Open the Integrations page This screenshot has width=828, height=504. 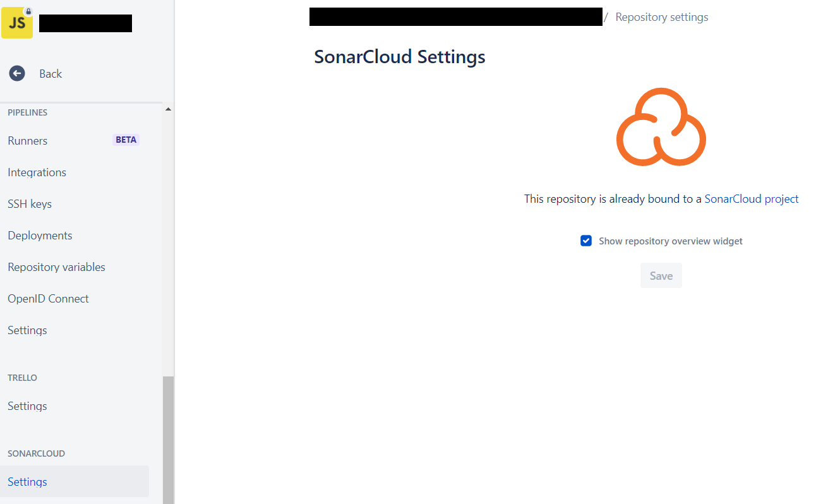pos(37,172)
